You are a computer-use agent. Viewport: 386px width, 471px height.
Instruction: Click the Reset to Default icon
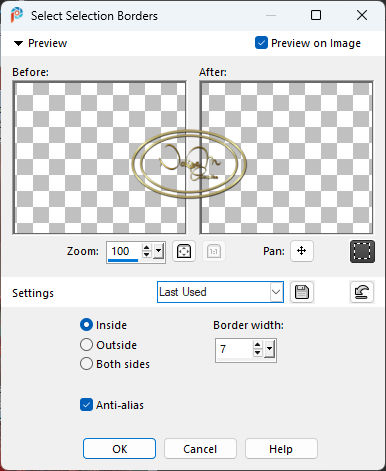point(362,292)
